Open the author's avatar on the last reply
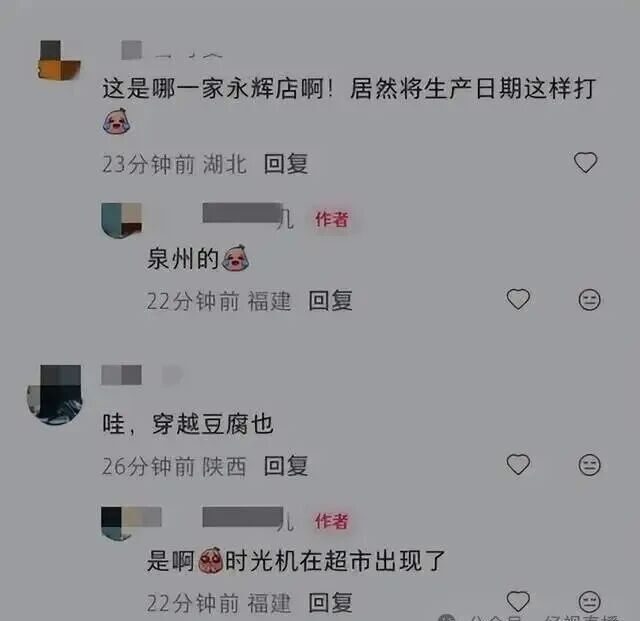Image resolution: width=640 pixels, height=621 pixels. click(121, 524)
